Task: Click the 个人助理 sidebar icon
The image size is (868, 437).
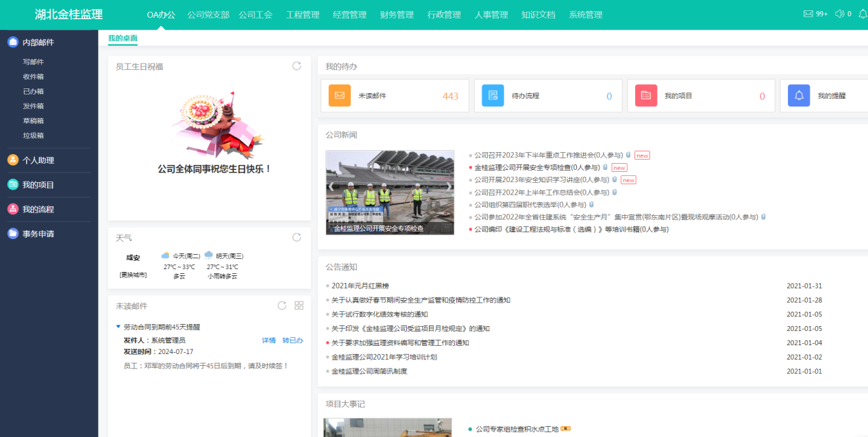Action: tap(13, 160)
